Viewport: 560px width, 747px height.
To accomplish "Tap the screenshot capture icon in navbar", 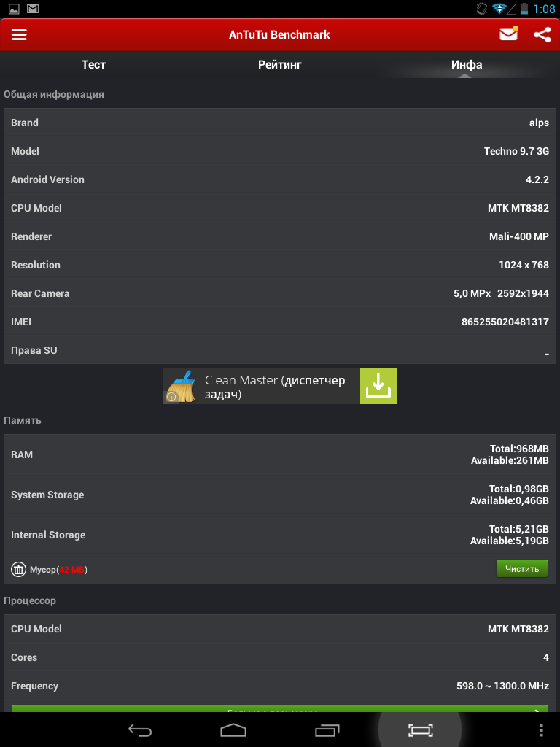I will 421,729.
